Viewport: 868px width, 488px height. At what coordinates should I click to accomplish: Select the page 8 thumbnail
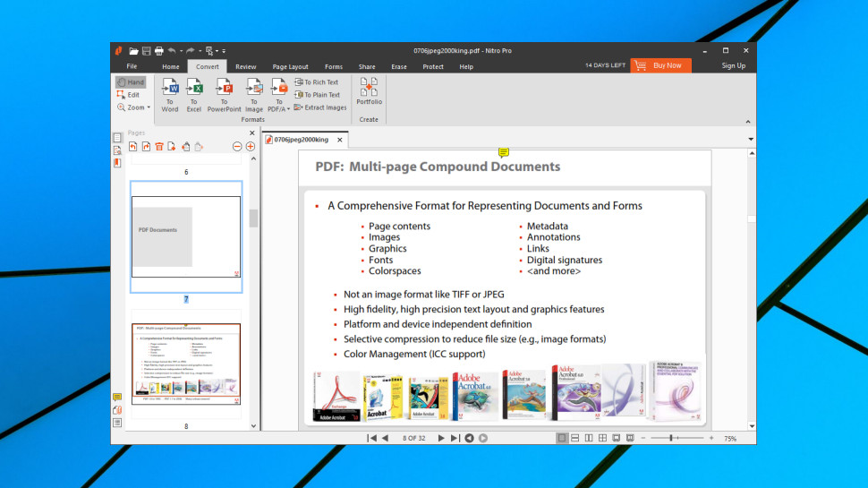186,364
